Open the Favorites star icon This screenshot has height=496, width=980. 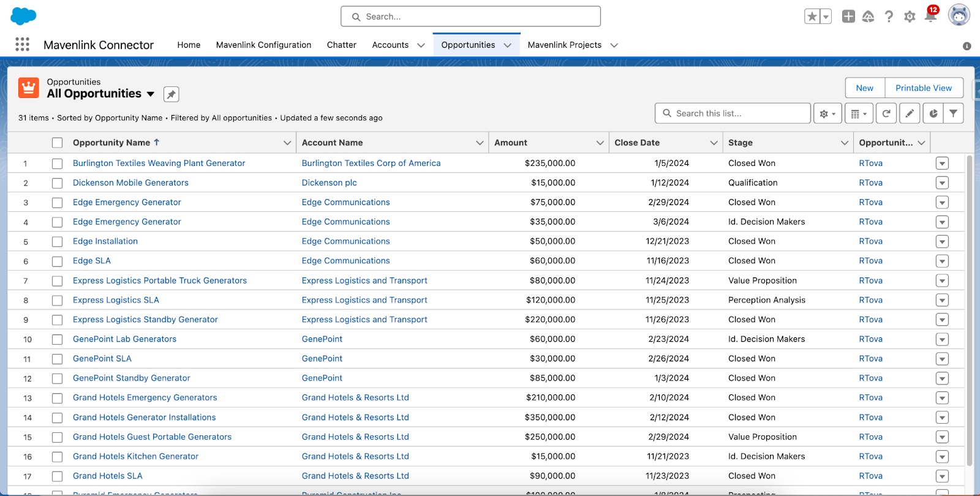[812, 17]
